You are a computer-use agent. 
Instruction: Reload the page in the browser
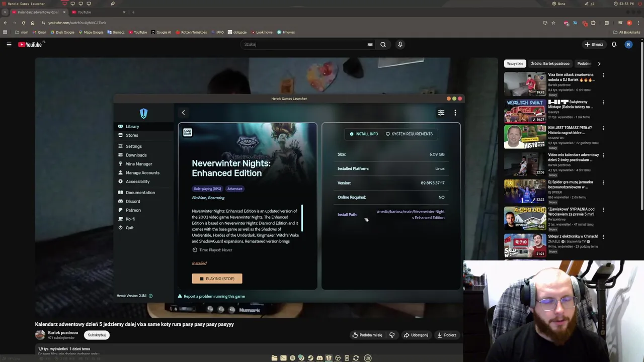[x=23, y=23]
